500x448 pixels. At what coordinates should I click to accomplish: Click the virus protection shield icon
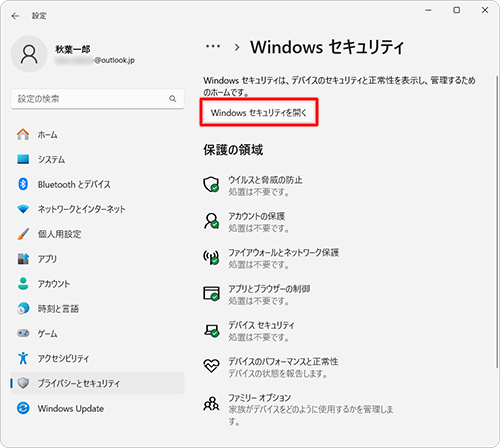[x=211, y=184]
